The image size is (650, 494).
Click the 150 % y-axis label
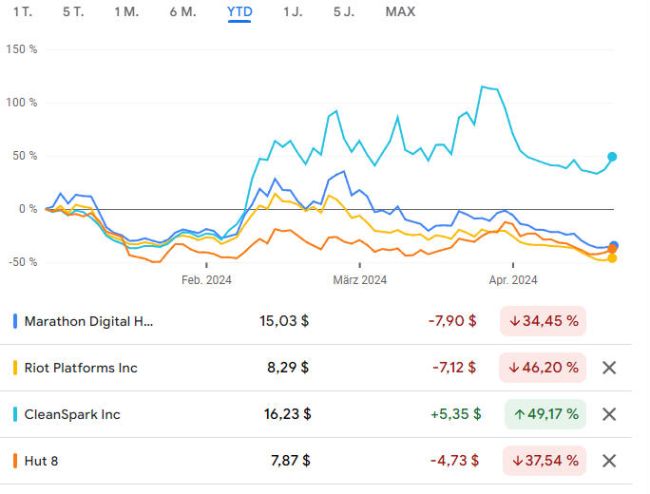pos(22,49)
